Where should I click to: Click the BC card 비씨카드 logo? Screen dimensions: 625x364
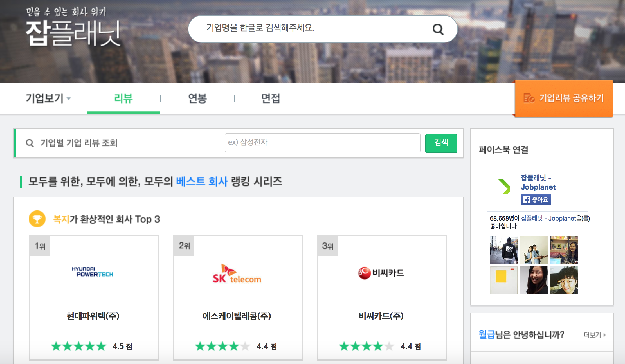(x=381, y=273)
